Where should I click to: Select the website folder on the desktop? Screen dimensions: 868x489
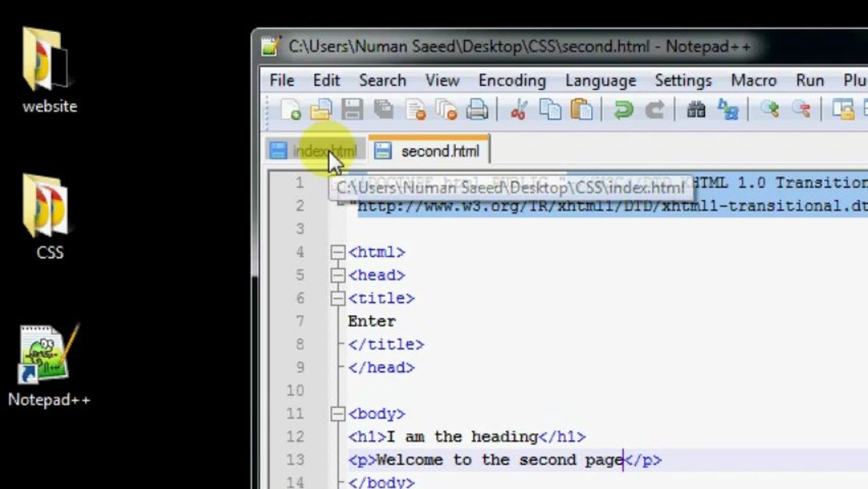[x=50, y=69]
